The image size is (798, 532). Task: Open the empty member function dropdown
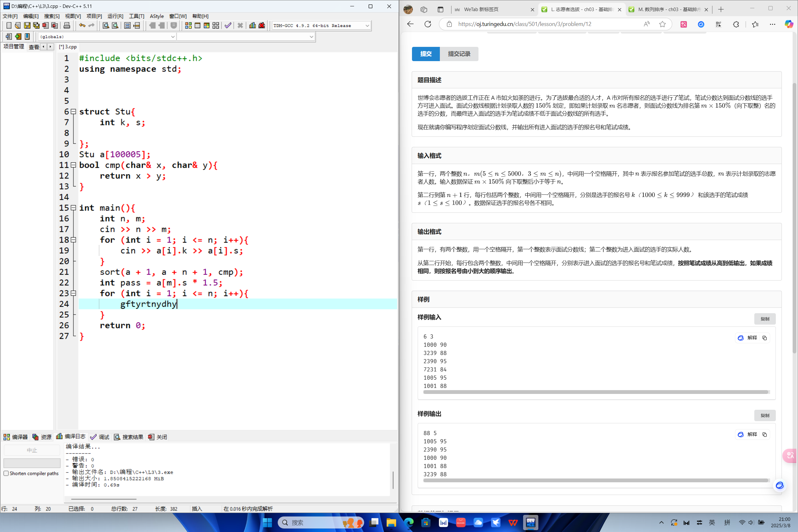(x=246, y=36)
